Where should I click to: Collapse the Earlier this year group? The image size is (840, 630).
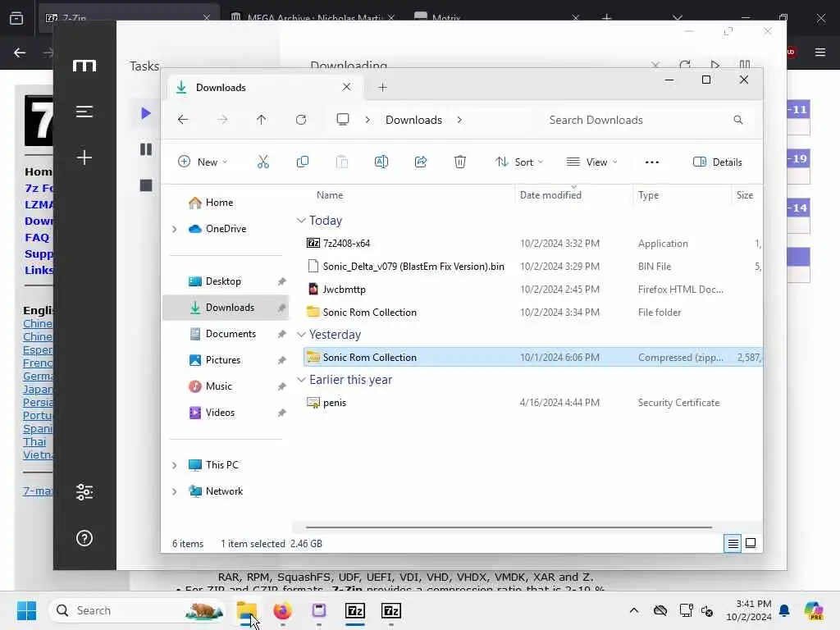pos(301,380)
